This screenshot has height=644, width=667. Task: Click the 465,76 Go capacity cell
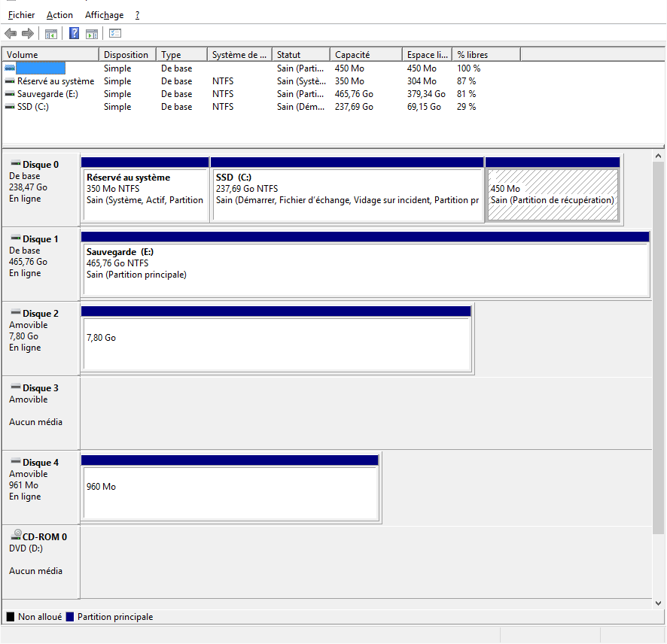pyautogui.click(x=354, y=94)
